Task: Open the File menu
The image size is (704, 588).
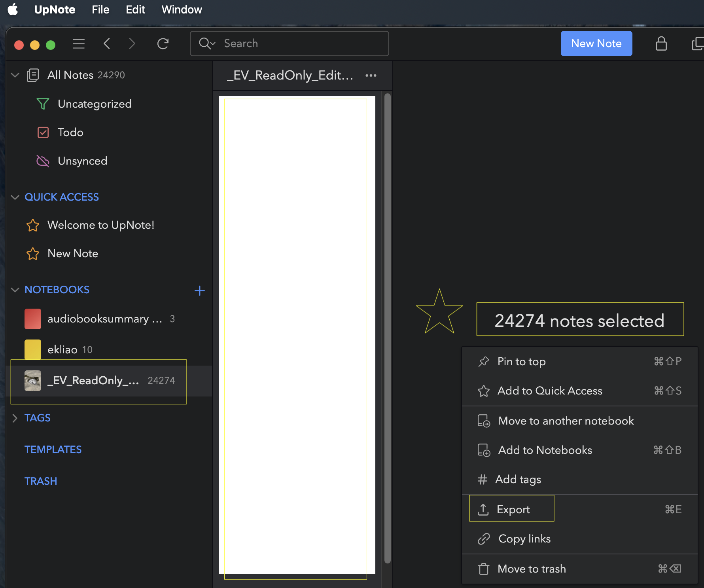Action: 100,9
